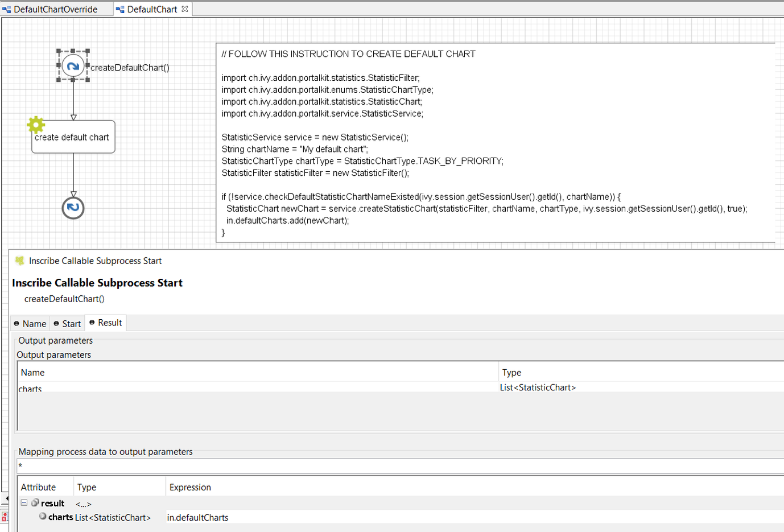
Task: Click the DefaultChart tab process icon
Action: pos(120,10)
